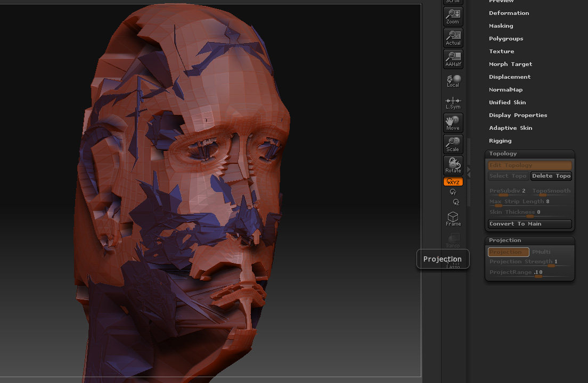The width and height of the screenshot is (588, 383).
Task: Collapse the Topology panel header
Action: 529,154
